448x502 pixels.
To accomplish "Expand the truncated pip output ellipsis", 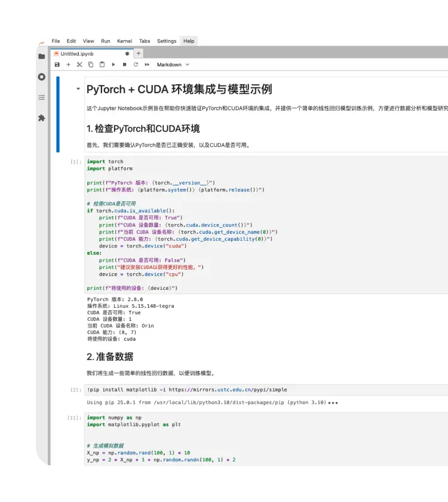I will (x=333, y=403).
